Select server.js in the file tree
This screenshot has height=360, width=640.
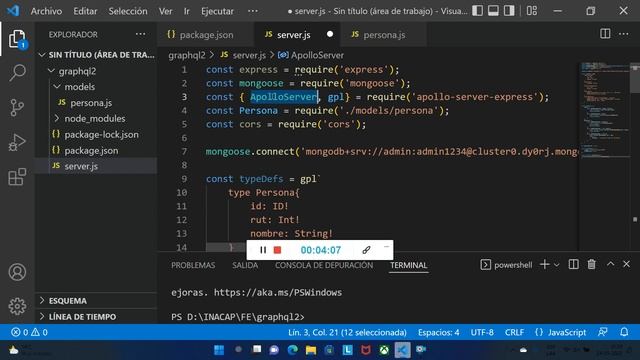click(97, 166)
